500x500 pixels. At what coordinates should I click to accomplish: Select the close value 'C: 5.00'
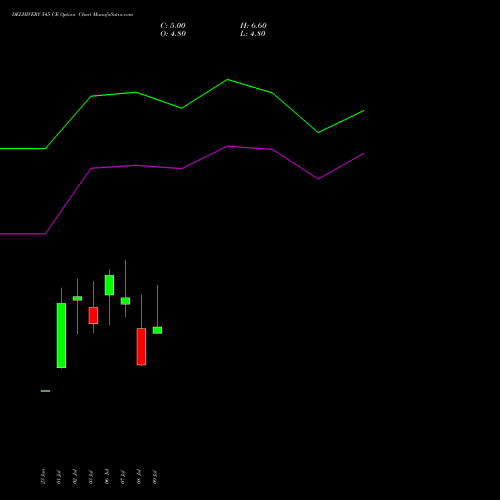(x=173, y=26)
